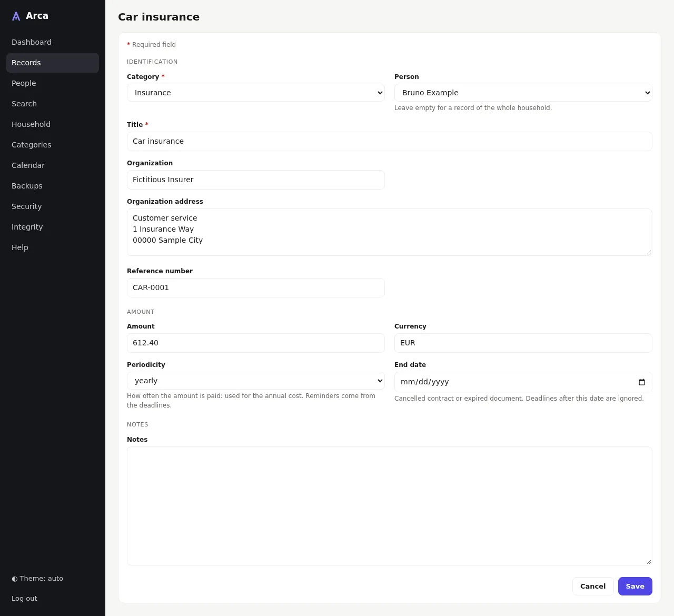Open the Help page
The image size is (674, 616).
53,247
